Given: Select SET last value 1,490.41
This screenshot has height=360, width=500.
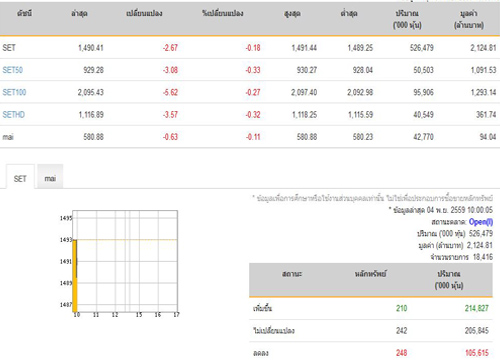Looking at the screenshot, I should pos(91,48).
